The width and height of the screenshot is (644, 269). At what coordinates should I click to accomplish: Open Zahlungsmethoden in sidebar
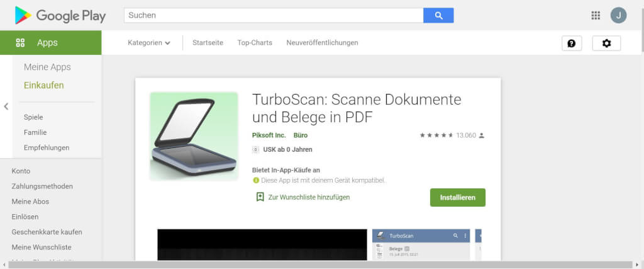(42, 186)
